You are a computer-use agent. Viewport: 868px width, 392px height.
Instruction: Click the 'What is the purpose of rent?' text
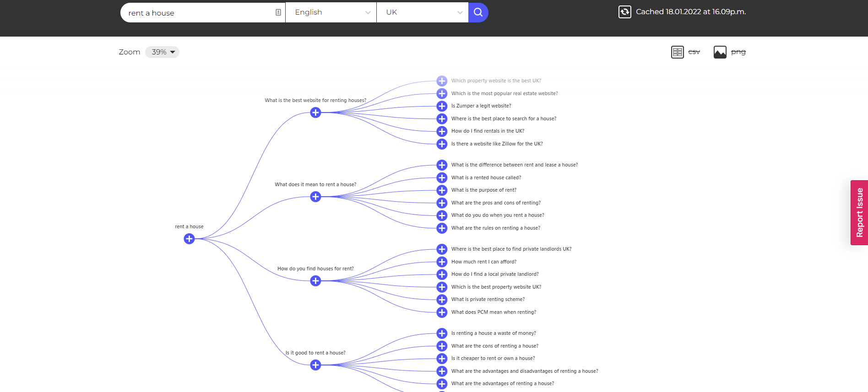pyautogui.click(x=484, y=190)
